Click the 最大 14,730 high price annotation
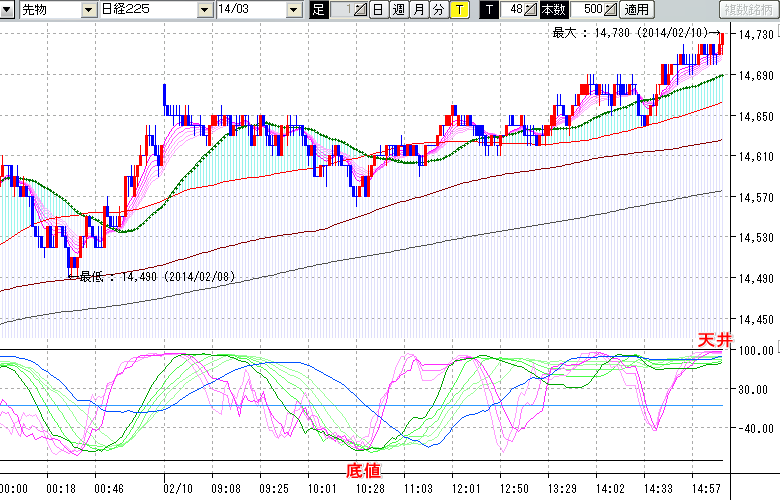Viewport: 780px width, 500px height. coord(635,32)
